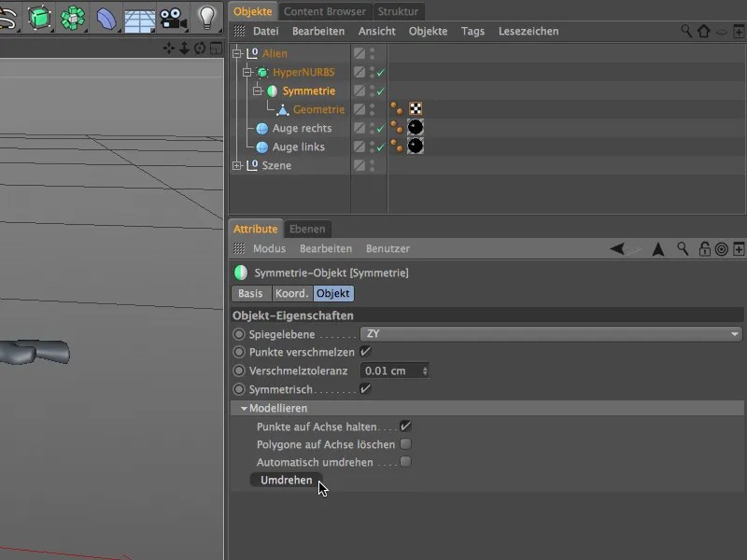Enable Automatisch umdrehen checkbox

(x=405, y=462)
